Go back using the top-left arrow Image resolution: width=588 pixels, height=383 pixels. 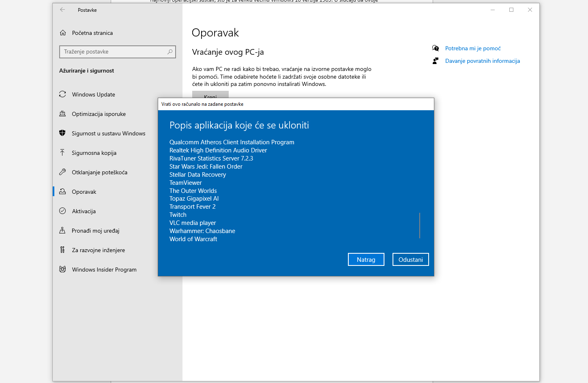click(62, 10)
